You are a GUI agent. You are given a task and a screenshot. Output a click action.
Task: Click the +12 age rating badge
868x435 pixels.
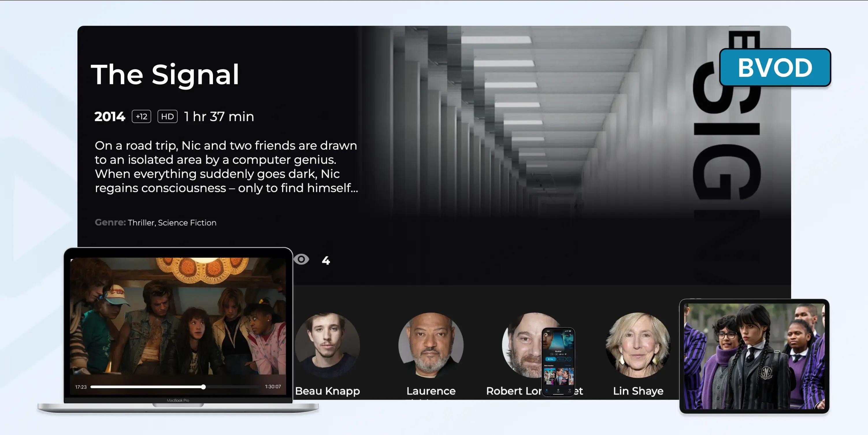point(142,116)
